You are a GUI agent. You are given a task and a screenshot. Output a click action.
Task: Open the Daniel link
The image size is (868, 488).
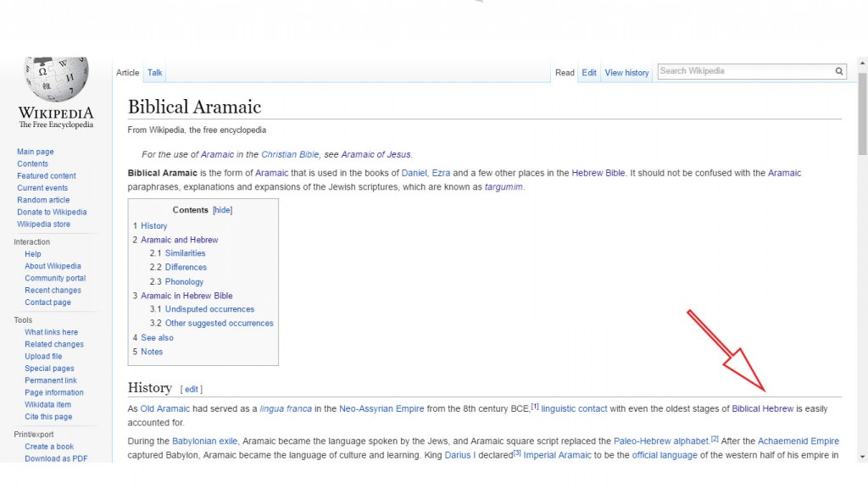tap(414, 173)
